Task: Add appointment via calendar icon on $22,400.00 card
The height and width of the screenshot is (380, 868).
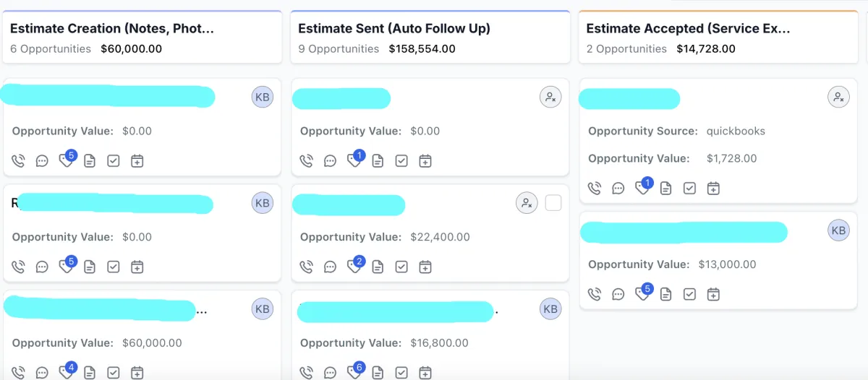Action: (x=425, y=267)
